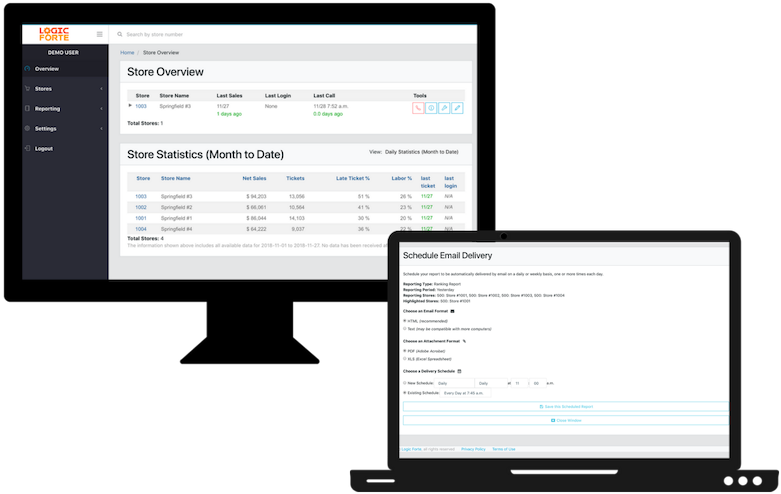Viewport: 781px width, 494px height.
Task: Click the '11/28 7:52 a.m.' last call value
Action: click(331, 106)
